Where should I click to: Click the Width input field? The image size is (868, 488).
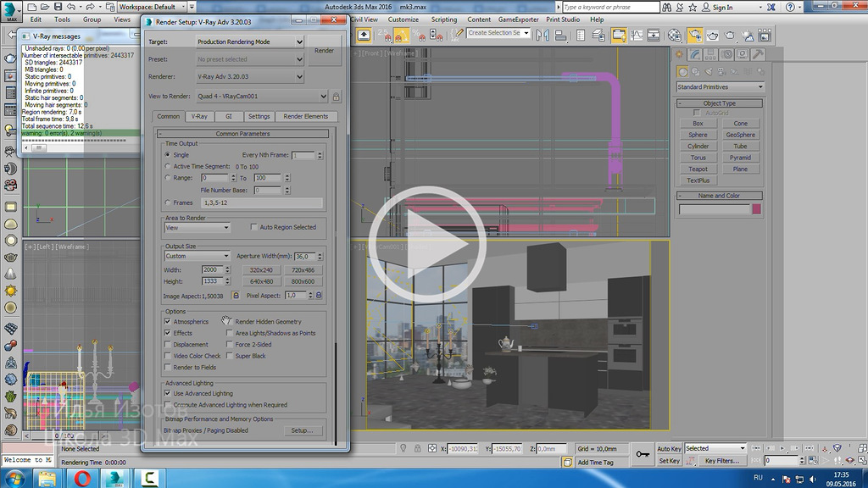tap(212, 269)
